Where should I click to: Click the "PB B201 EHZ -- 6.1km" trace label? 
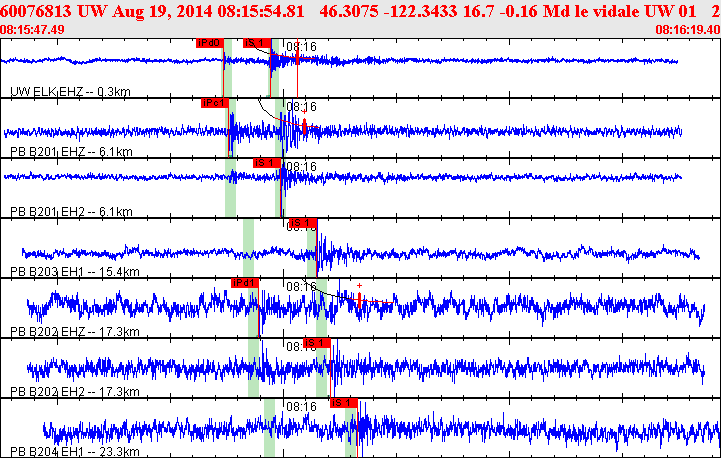tap(71, 151)
